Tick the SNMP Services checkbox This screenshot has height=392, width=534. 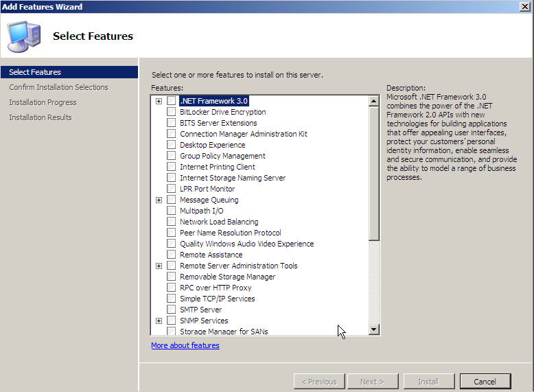coord(172,321)
